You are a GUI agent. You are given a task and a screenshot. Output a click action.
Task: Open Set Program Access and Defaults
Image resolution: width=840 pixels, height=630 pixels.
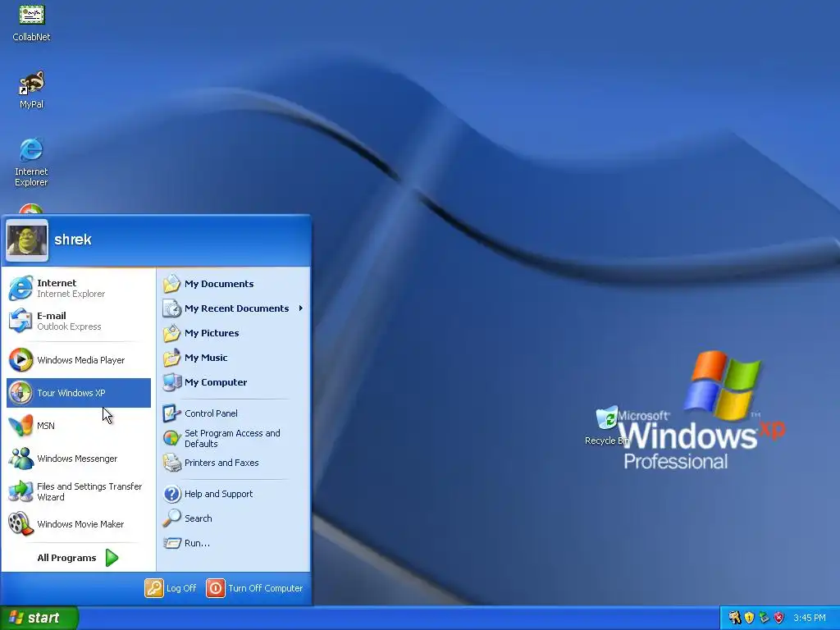click(x=234, y=438)
